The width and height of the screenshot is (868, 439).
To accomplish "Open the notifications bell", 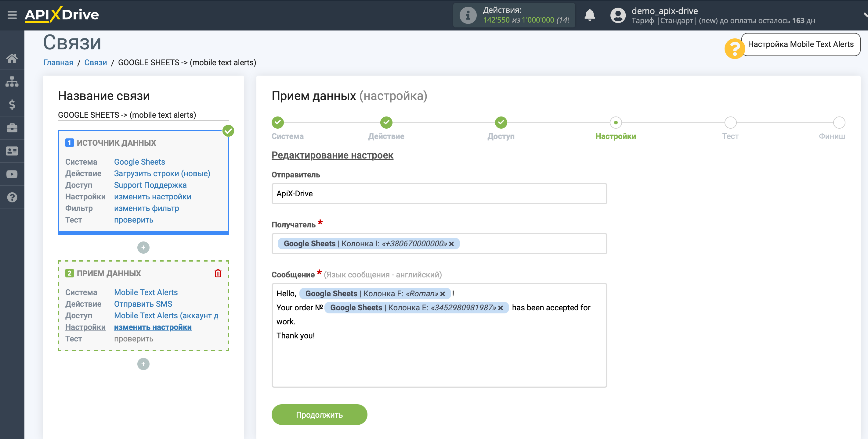I will pos(589,15).
